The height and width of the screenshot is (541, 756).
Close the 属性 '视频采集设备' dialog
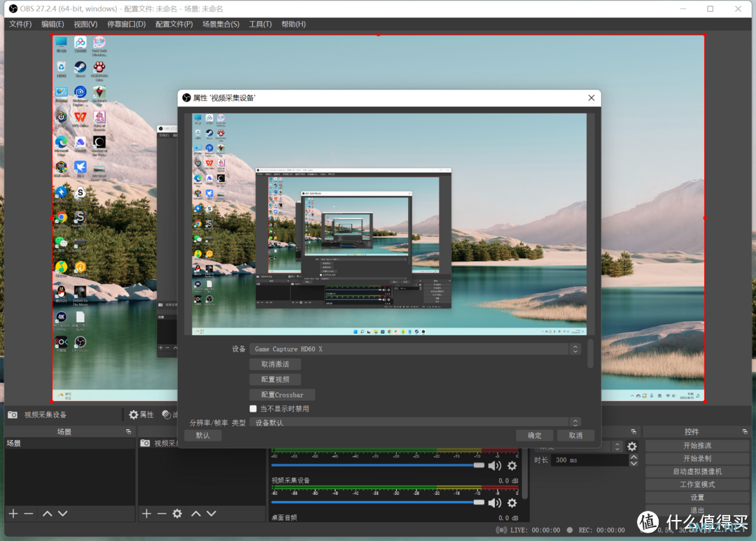click(591, 98)
